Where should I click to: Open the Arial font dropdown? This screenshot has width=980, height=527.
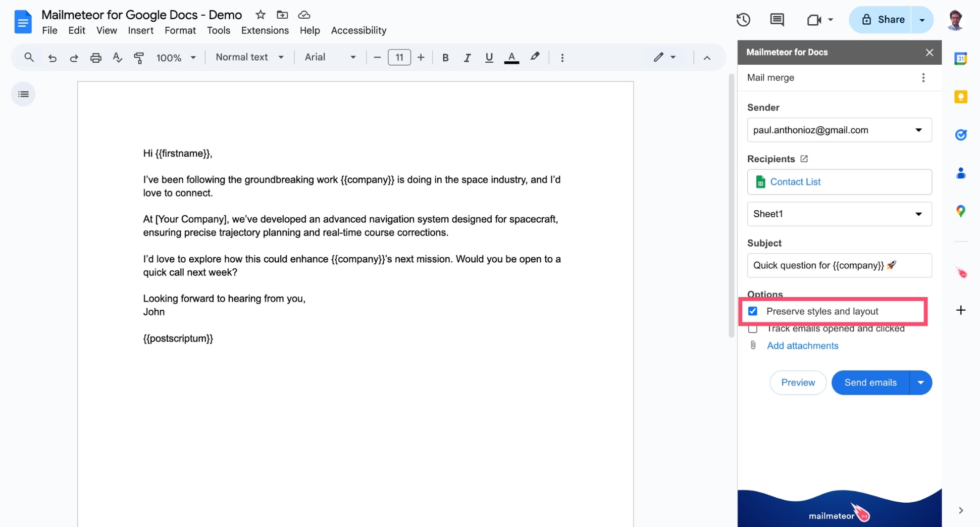(330, 57)
